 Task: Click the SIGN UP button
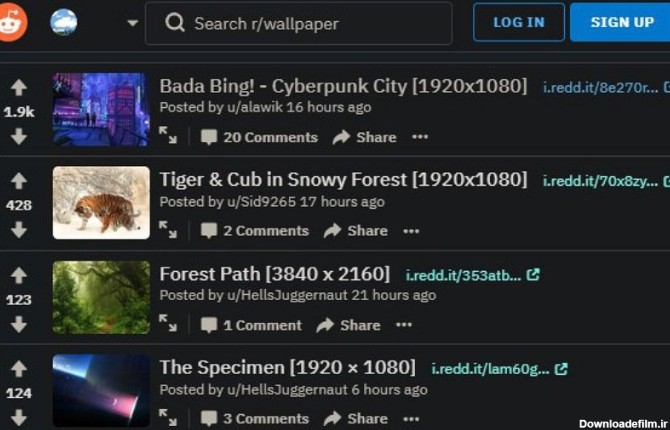pos(622,22)
